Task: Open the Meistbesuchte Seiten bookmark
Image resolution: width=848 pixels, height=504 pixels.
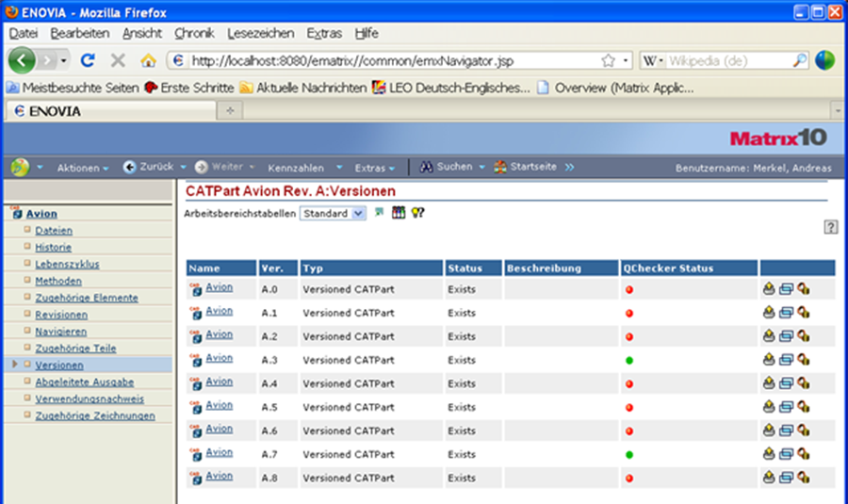Action: click(x=73, y=88)
